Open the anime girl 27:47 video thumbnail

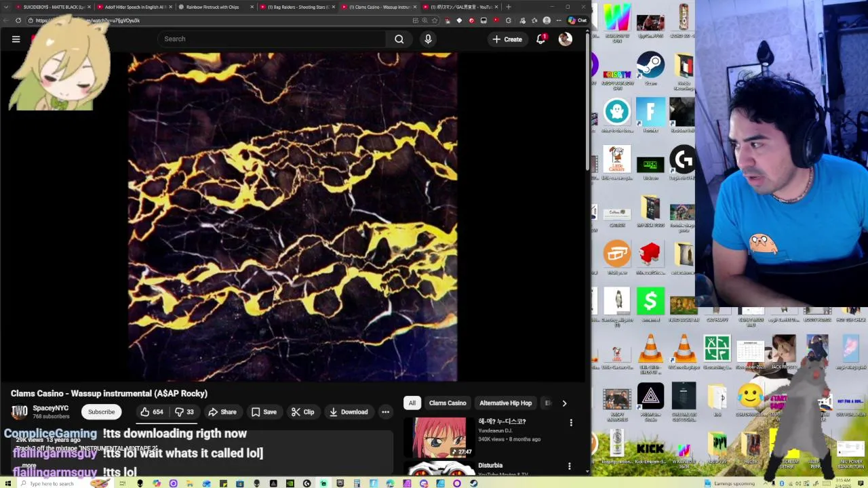tap(439, 436)
